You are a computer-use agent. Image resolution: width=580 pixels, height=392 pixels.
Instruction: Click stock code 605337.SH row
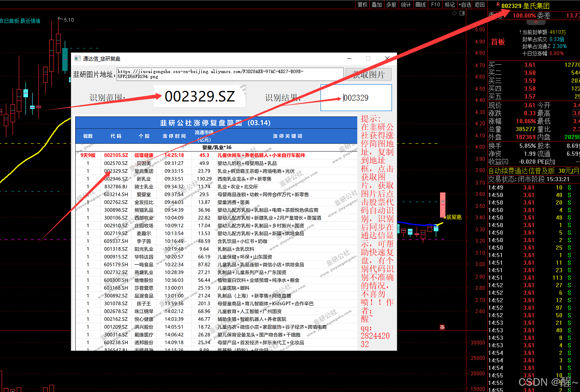click(116, 241)
